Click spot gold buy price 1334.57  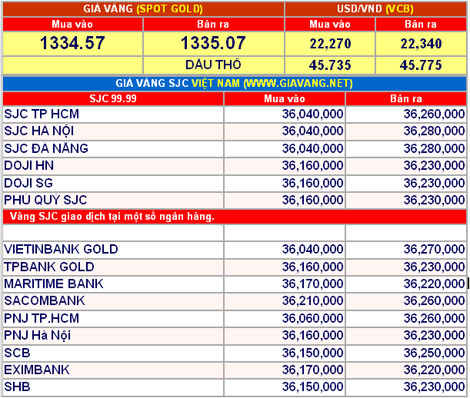click(73, 43)
